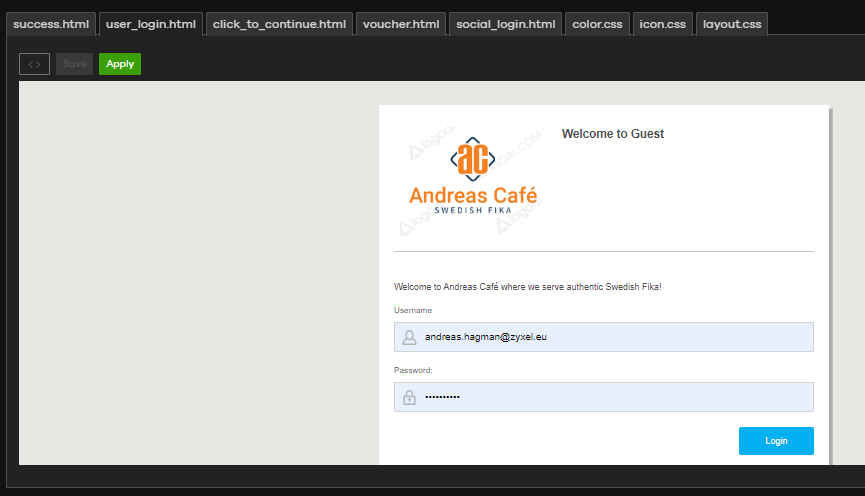Click the 'Welcome to Guest' heading

(x=612, y=134)
